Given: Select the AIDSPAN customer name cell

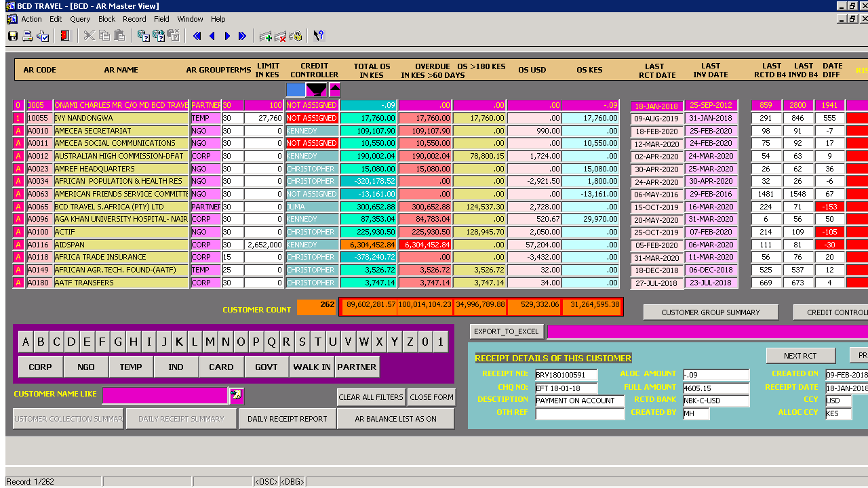Looking at the screenshot, I should [x=121, y=245].
